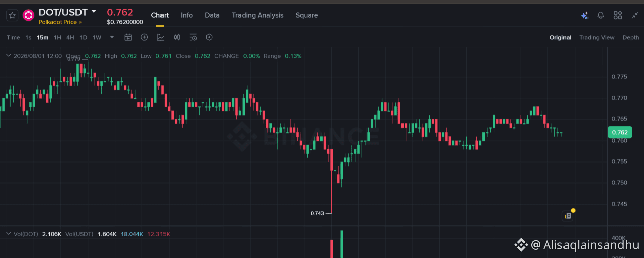The image size is (644, 258).
Task: Click the 12.315K volume MA value
Action: pos(158,234)
